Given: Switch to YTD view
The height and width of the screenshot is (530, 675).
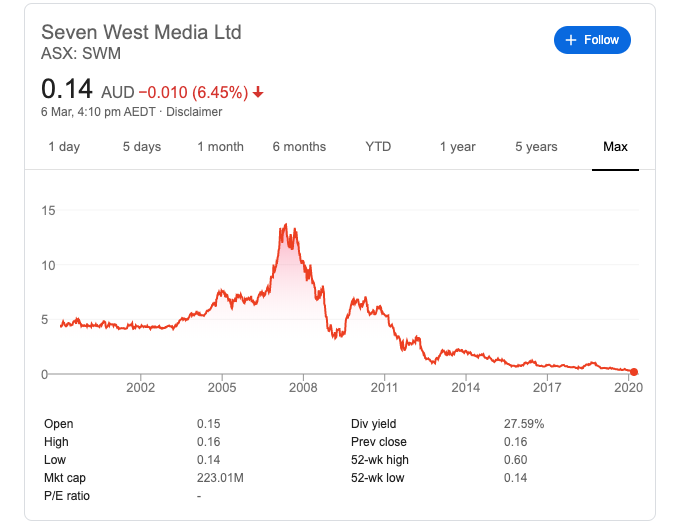Looking at the screenshot, I should [378, 147].
